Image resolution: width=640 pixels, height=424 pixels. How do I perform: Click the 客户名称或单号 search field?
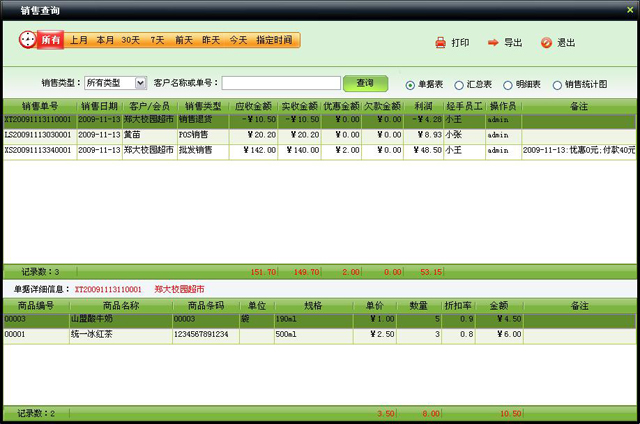[281, 83]
